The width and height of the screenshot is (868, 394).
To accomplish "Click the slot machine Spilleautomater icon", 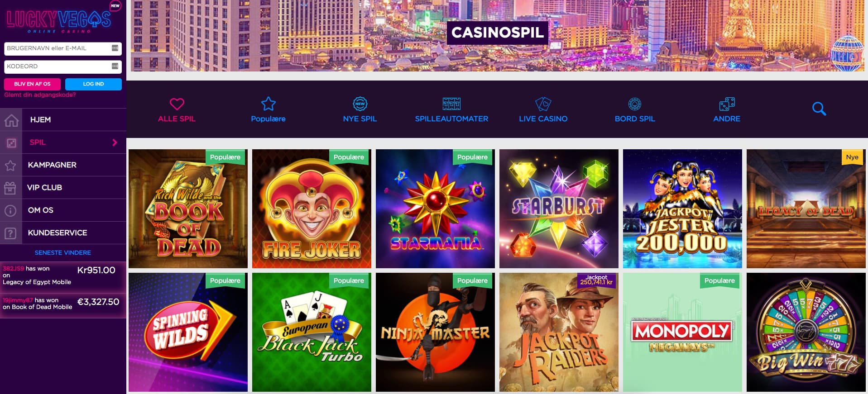I will pyautogui.click(x=451, y=104).
